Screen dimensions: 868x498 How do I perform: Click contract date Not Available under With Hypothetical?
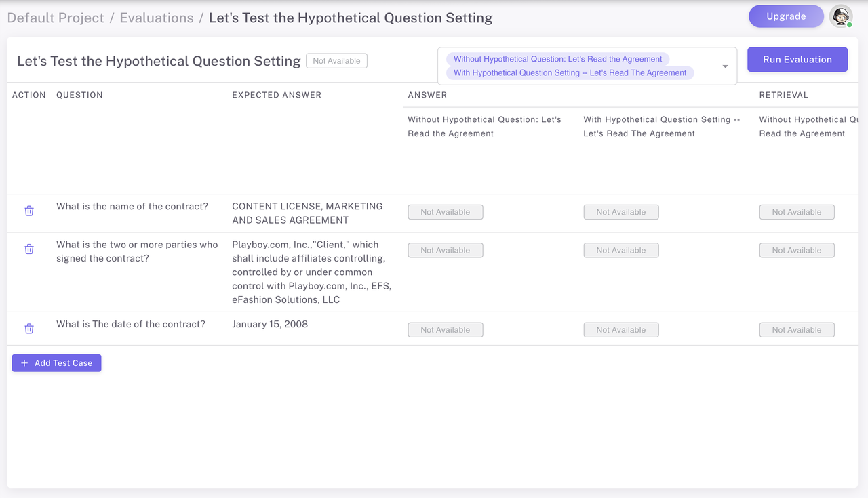(620, 330)
